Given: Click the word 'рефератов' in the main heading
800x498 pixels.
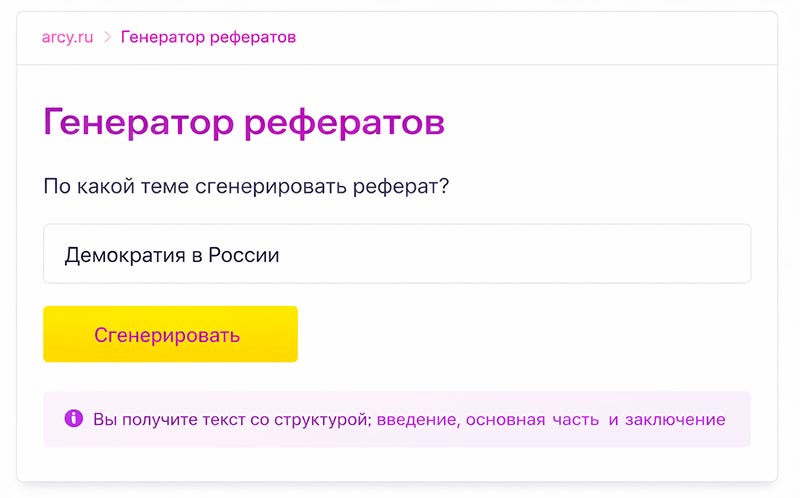Looking at the screenshot, I should pyautogui.click(x=345, y=123).
